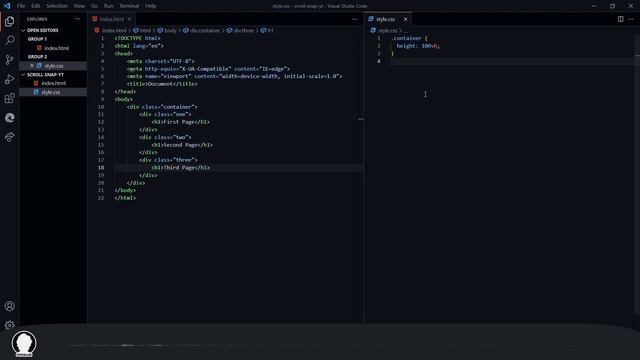Click the '.container {' line in style.css

(x=409, y=38)
